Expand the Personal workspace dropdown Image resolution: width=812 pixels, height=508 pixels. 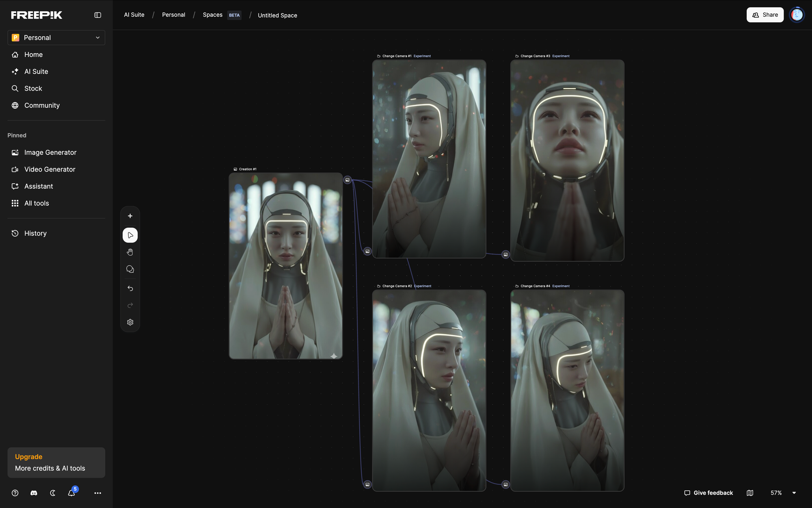click(x=56, y=37)
